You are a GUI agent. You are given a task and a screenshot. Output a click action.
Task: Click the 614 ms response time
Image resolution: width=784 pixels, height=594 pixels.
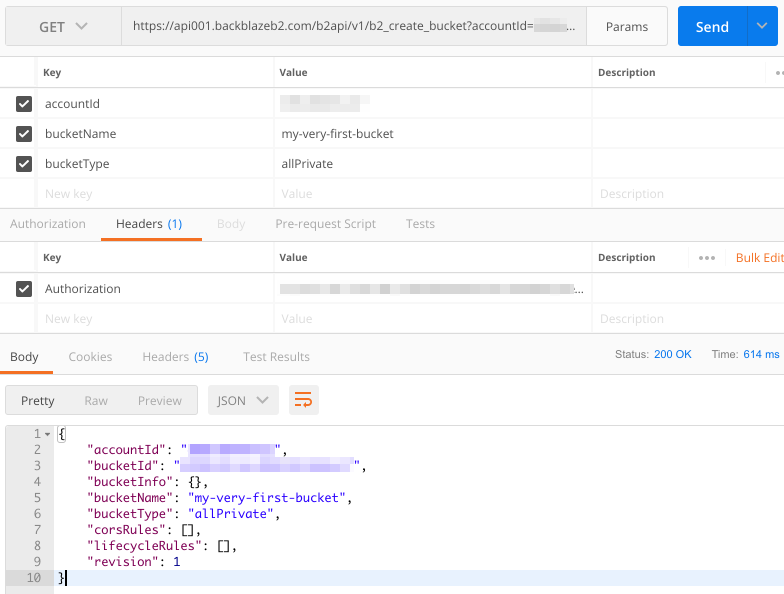[761, 354]
